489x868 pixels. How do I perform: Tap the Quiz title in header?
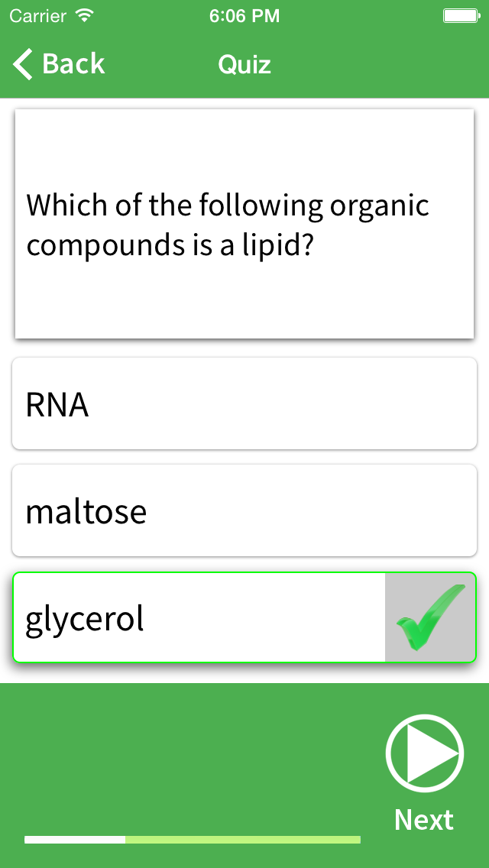click(244, 64)
